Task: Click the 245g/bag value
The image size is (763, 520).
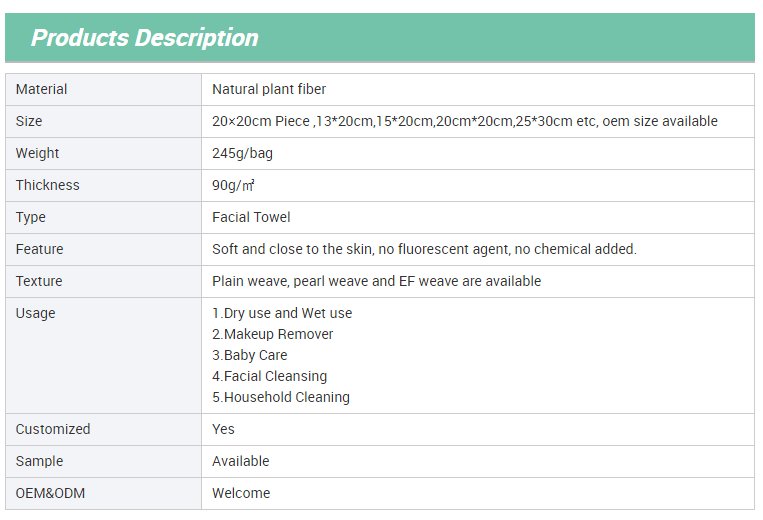Action: point(242,154)
